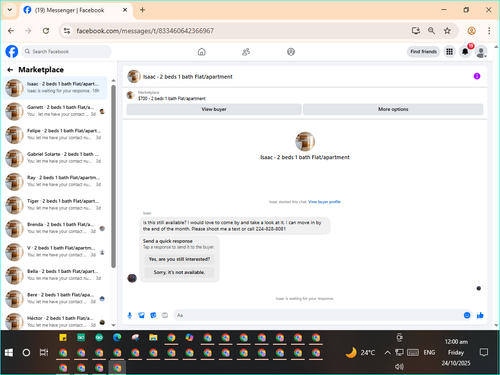
Task: Open Windows Start menu
Action: coord(9,352)
